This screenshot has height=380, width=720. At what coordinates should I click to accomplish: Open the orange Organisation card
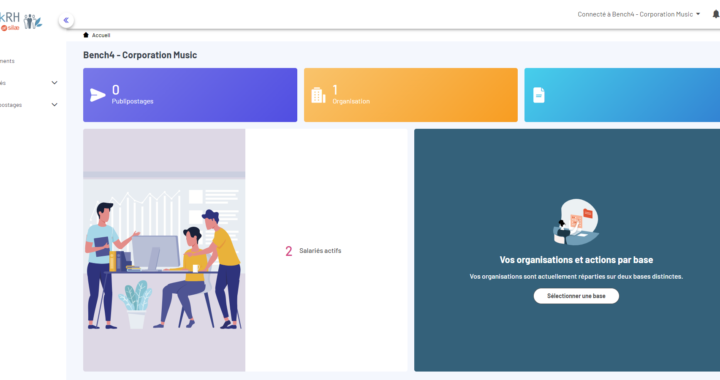411,95
